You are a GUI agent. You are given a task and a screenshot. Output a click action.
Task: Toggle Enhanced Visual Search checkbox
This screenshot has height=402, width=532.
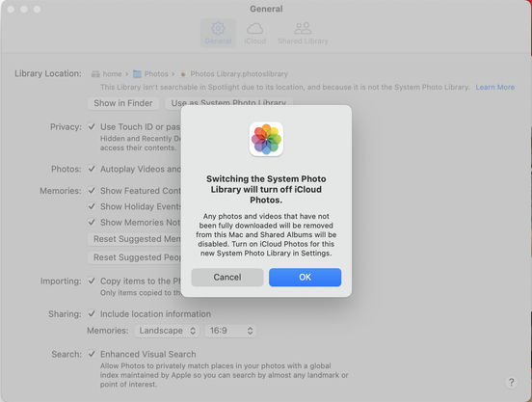(92, 354)
